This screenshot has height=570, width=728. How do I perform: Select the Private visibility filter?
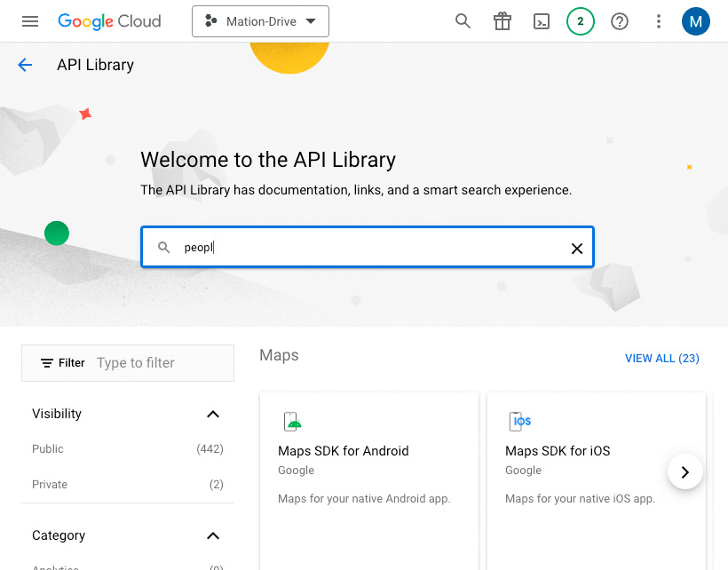coord(128,484)
